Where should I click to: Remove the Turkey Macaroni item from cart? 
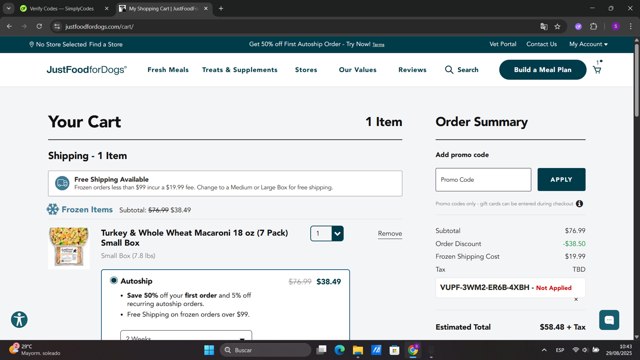click(x=390, y=233)
